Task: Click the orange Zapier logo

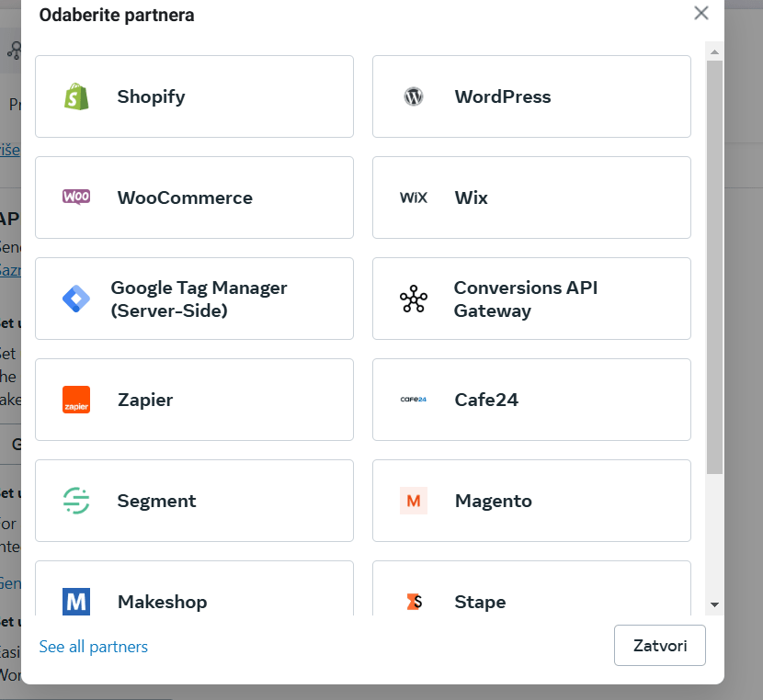Action: (76, 400)
